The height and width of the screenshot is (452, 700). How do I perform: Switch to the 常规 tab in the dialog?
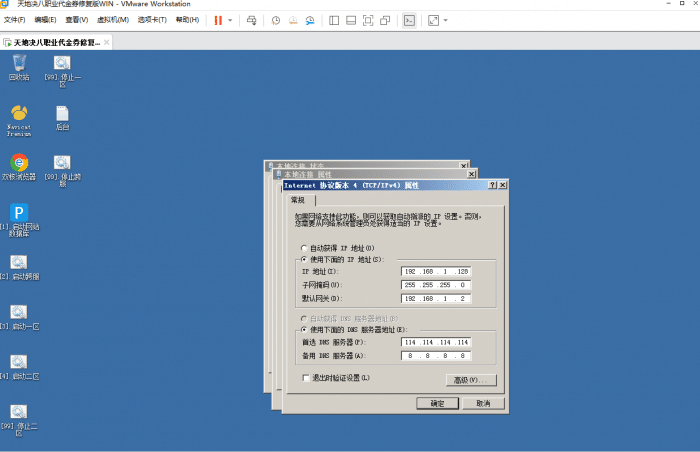[298, 201]
